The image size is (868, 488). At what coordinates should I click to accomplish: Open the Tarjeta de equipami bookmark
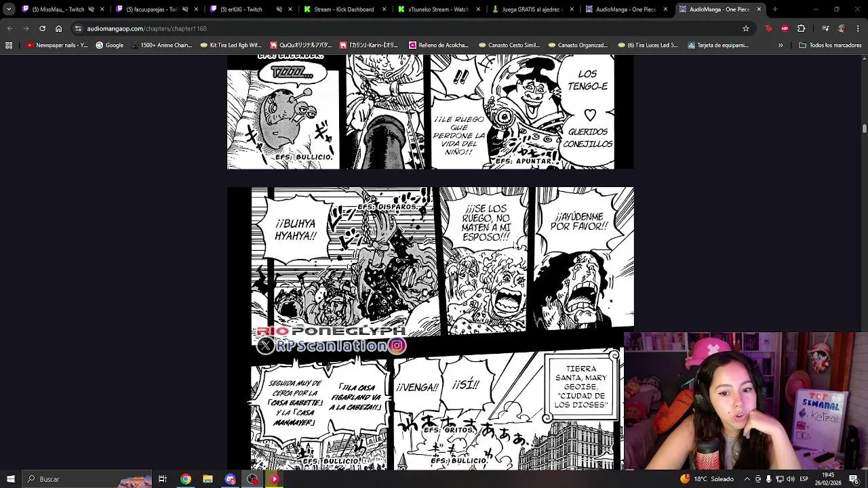[718, 45]
